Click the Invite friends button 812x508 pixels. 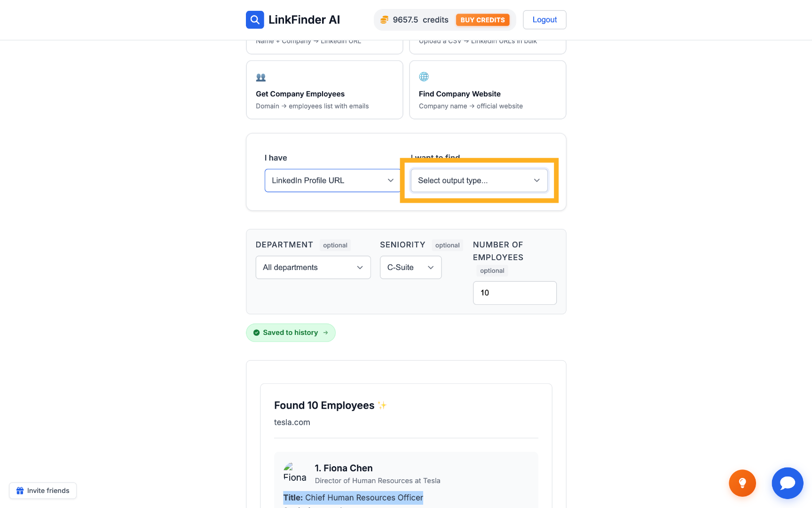(x=43, y=491)
